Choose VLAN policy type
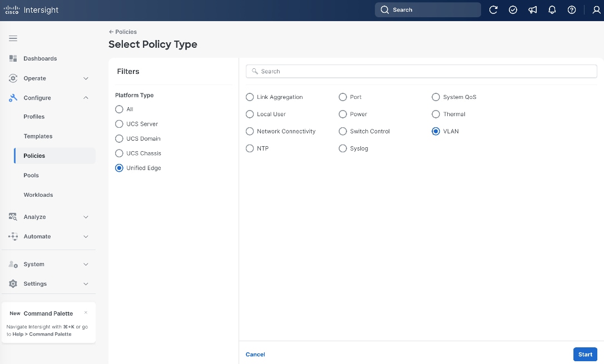Viewport: 604px width, 364px height. 435,131
